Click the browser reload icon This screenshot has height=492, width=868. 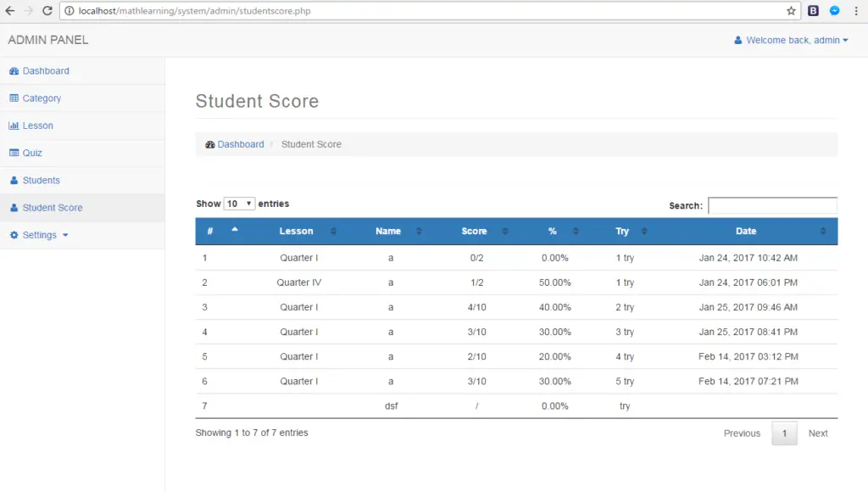(x=48, y=11)
